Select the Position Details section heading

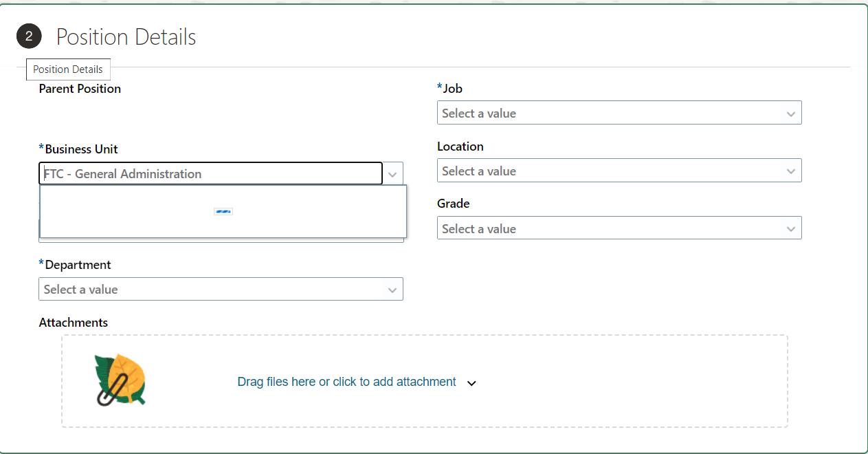(x=126, y=36)
